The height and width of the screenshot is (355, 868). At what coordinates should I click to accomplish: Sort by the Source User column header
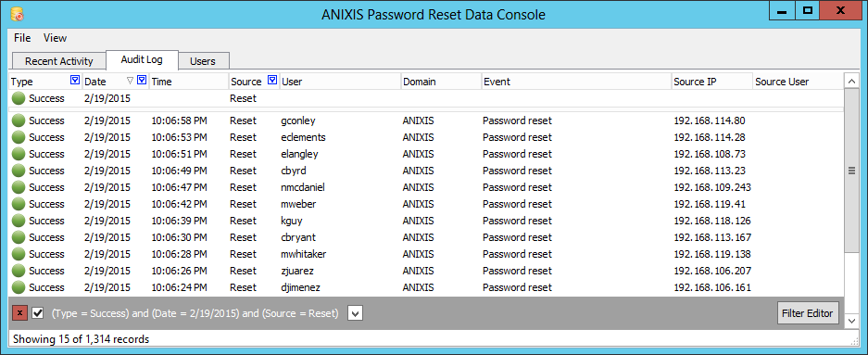click(798, 82)
